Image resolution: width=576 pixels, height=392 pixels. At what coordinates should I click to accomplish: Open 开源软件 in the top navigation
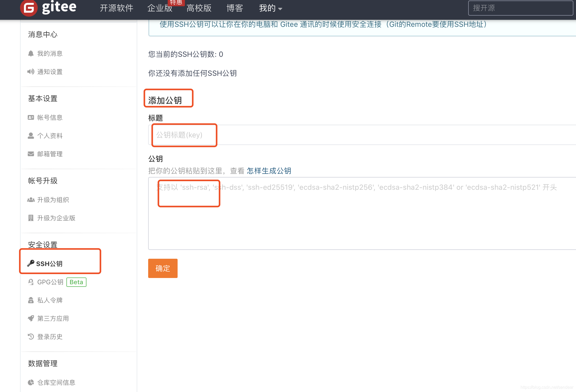[x=117, y=8]
